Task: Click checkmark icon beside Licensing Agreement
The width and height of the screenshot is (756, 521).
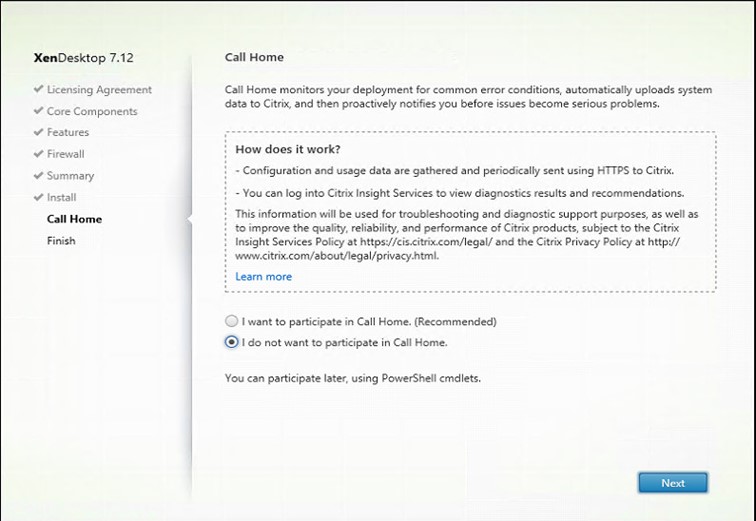Action: (x=39, y=89)
